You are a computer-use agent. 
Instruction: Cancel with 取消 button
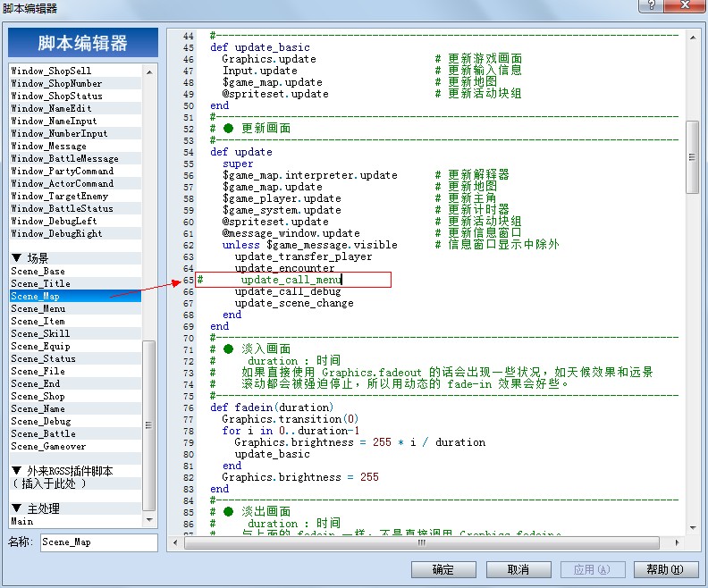(x=518, y=569)
